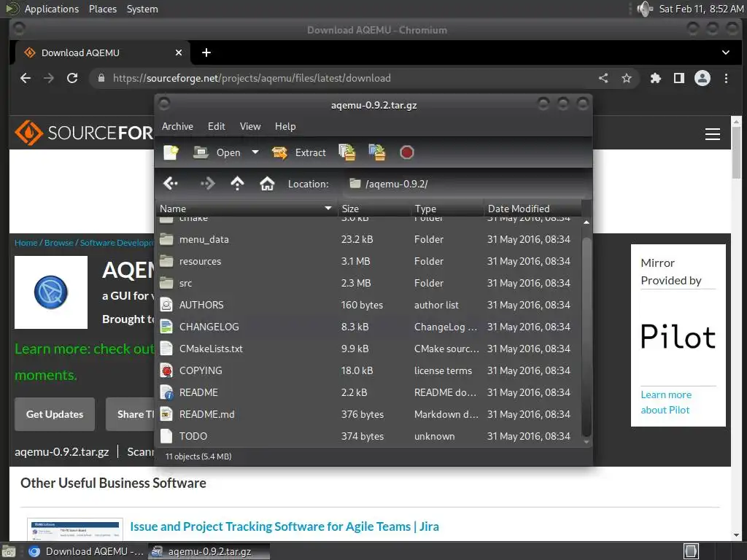Expand the Open recent dropdown arrow
The height and width of the screenshot is (560, 747).
click(x=255, y=152)
